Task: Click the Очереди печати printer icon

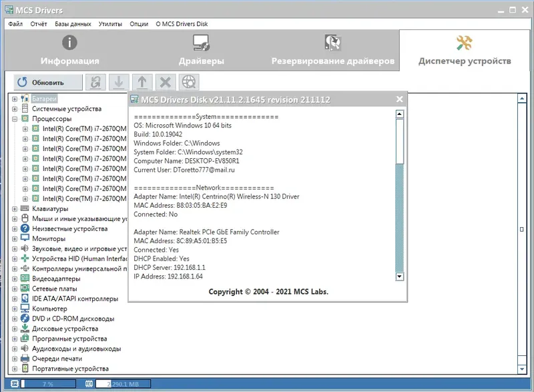Action: pos(25,358)
